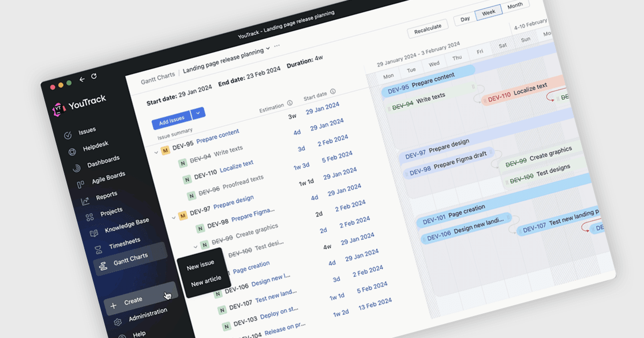Screen dimensions: 644x338
Task: Click the DEV-106 Design new landi... bar
Action: 465,229
